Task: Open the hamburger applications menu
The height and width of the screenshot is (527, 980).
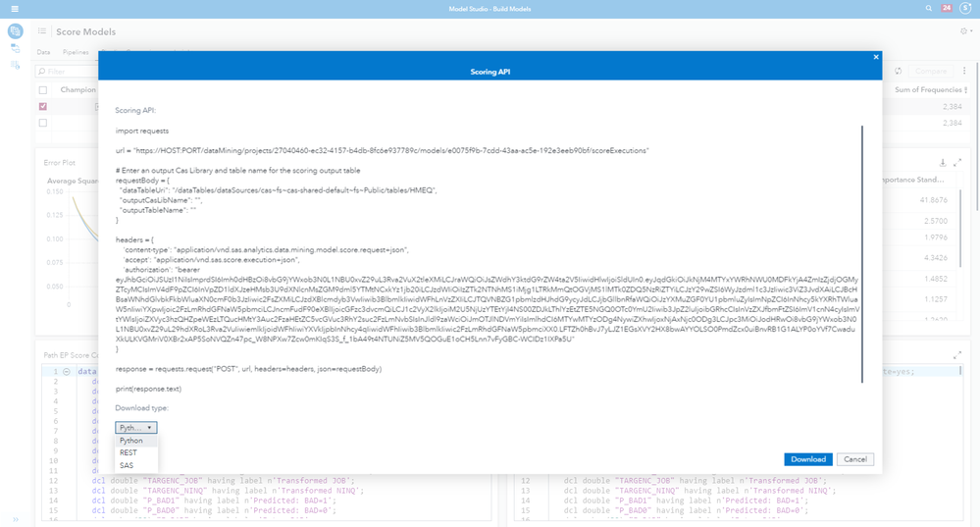Action: click(15, 9)
